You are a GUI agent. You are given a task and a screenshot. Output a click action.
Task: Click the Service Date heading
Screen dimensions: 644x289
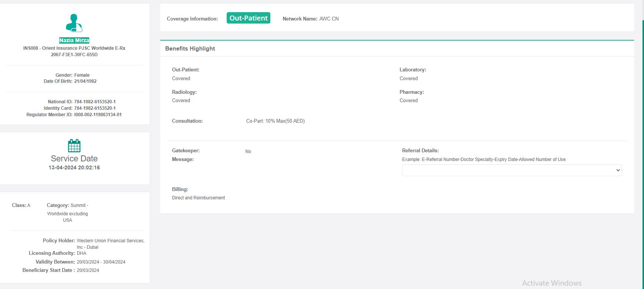tap(74, 158)
